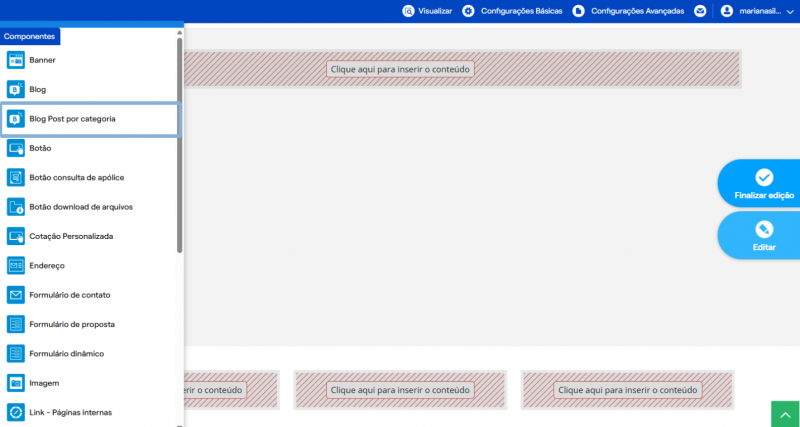Select 'Link - Páginas internas' label
800x427 pixels.
pyautogui.click(x=70, y=412)
